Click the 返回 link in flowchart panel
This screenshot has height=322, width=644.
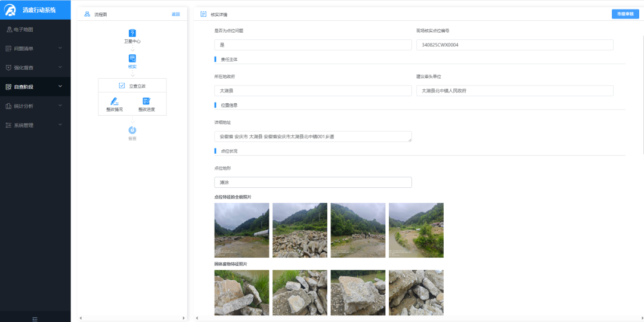(175, 14)
